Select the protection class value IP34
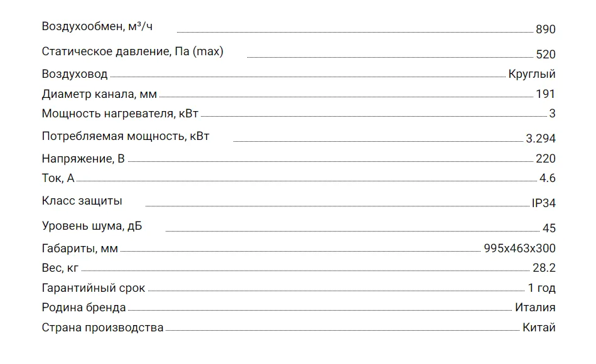 [x=543, y=203]
